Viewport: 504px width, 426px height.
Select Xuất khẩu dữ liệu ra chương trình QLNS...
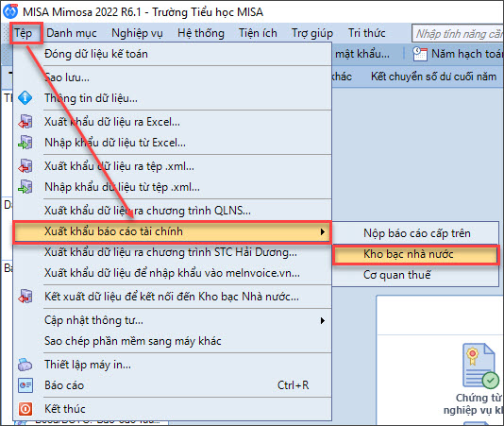(173, 211)
